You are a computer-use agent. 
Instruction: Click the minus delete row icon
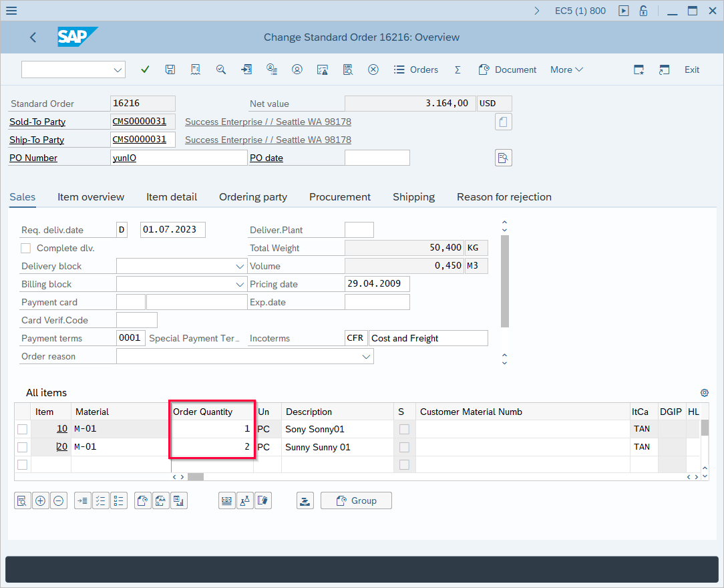(x=59, y=500)
